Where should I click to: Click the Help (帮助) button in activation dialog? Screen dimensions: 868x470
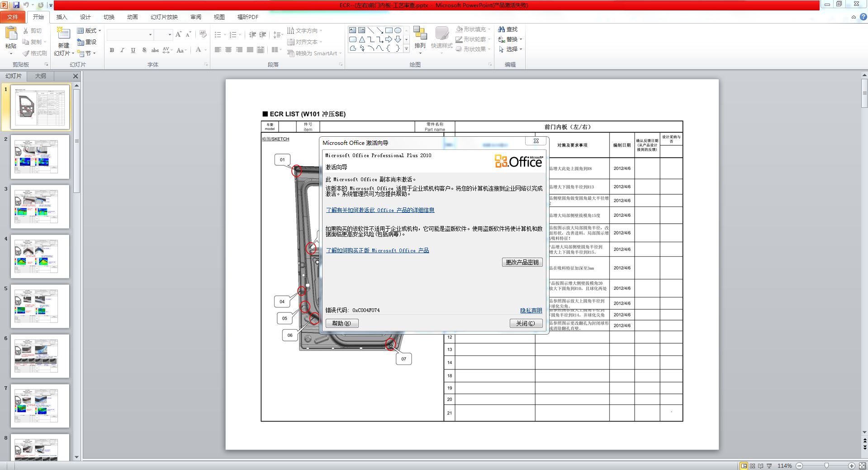point(342,323)
